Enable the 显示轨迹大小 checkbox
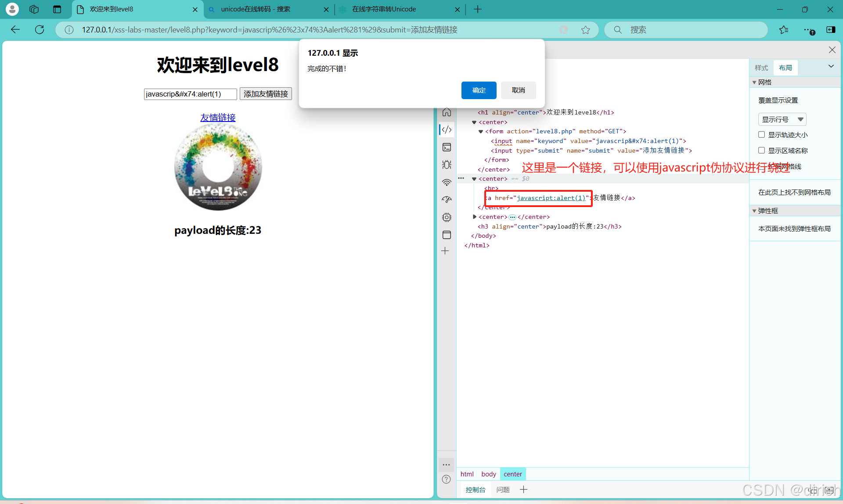The width and height of the screenshot is (843, 504). click(x=762, y=135)
